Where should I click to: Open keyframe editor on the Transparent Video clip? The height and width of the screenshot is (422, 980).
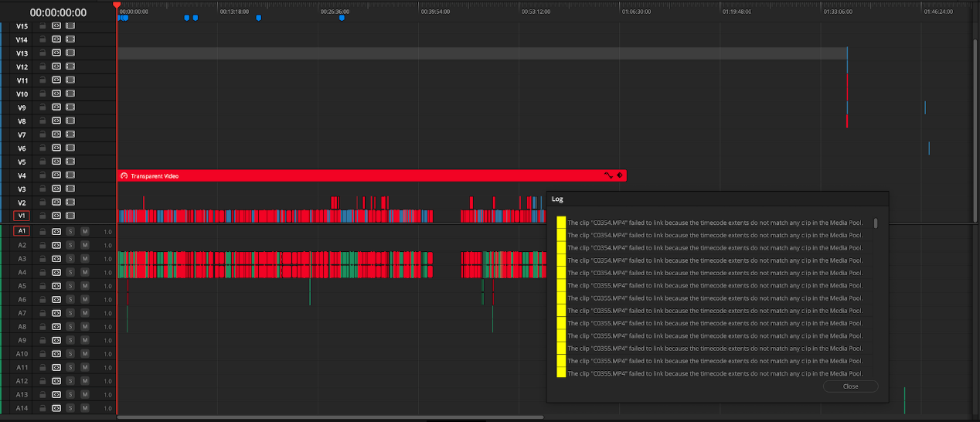[619, 175]
